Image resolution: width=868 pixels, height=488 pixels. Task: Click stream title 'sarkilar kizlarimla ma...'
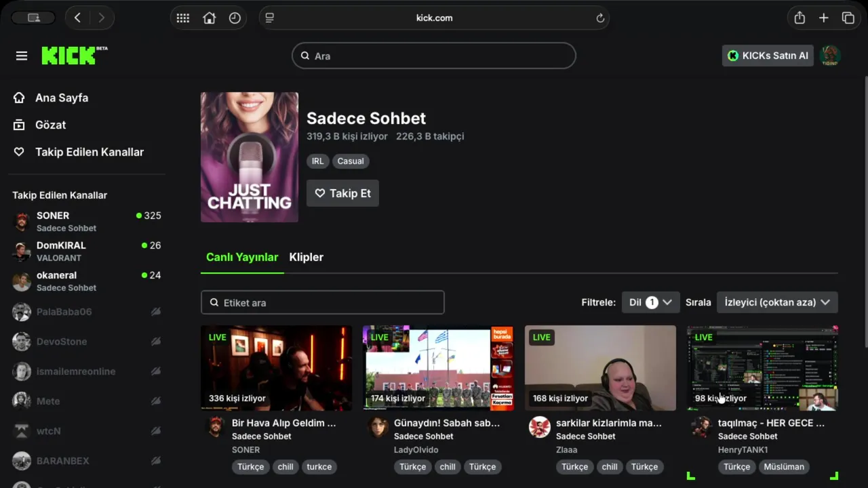pos(609,423)
